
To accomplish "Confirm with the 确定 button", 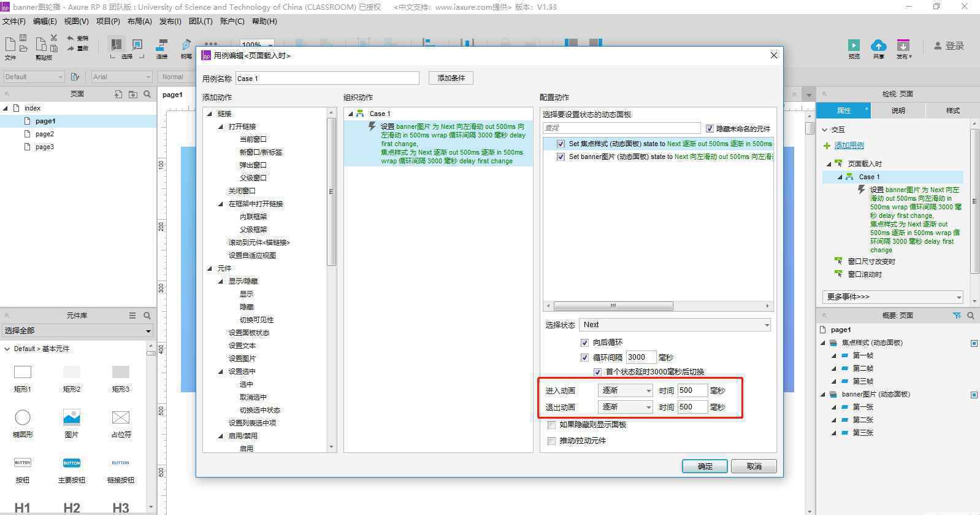I will pyautogui.click(x=705, y=467).
